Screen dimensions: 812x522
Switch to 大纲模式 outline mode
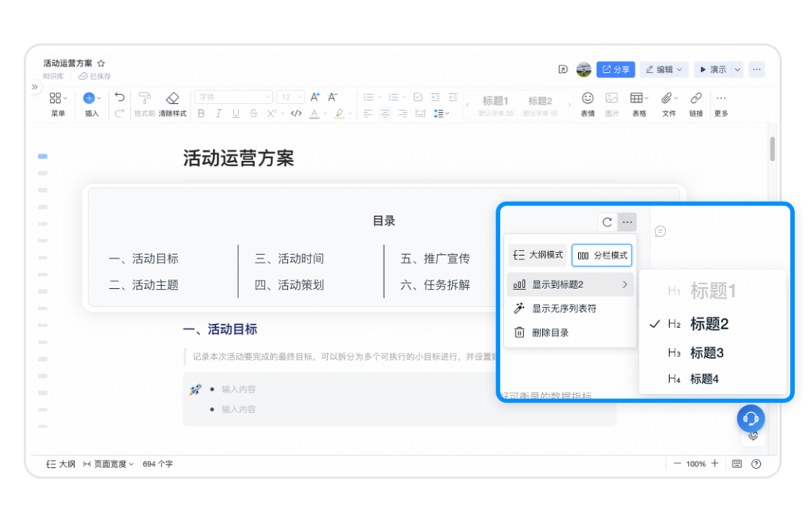(538, 256)
